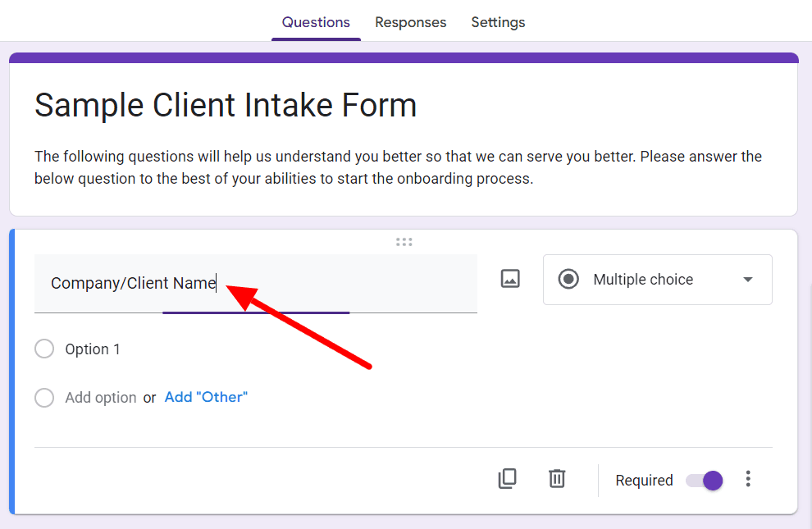Open the question's more options menu
The image size is (812, 529).
pos(748,479)
